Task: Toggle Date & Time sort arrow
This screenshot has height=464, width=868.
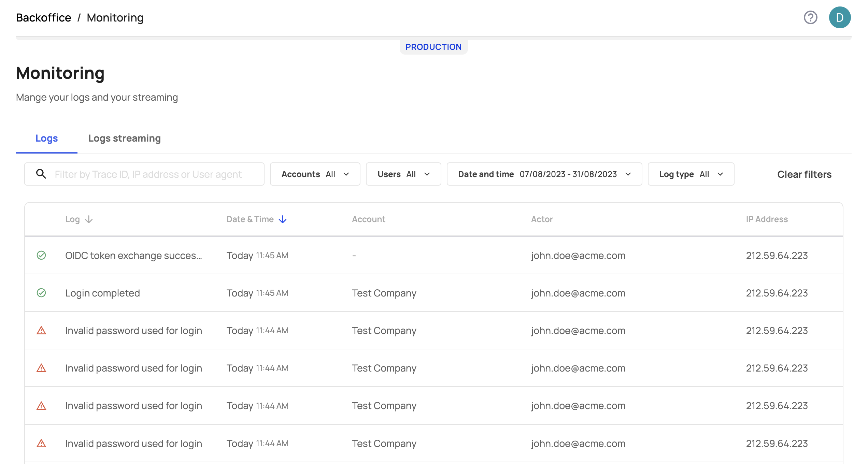Action: [x=283, y=219]
